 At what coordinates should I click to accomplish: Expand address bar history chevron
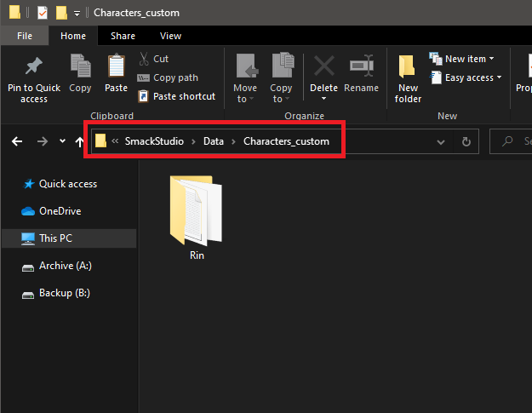[440, 142]
